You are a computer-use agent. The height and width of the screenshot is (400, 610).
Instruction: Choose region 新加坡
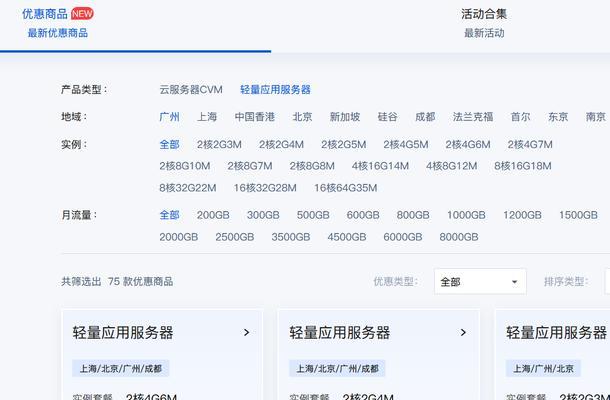pyautogui.click(x=345, y=117)
